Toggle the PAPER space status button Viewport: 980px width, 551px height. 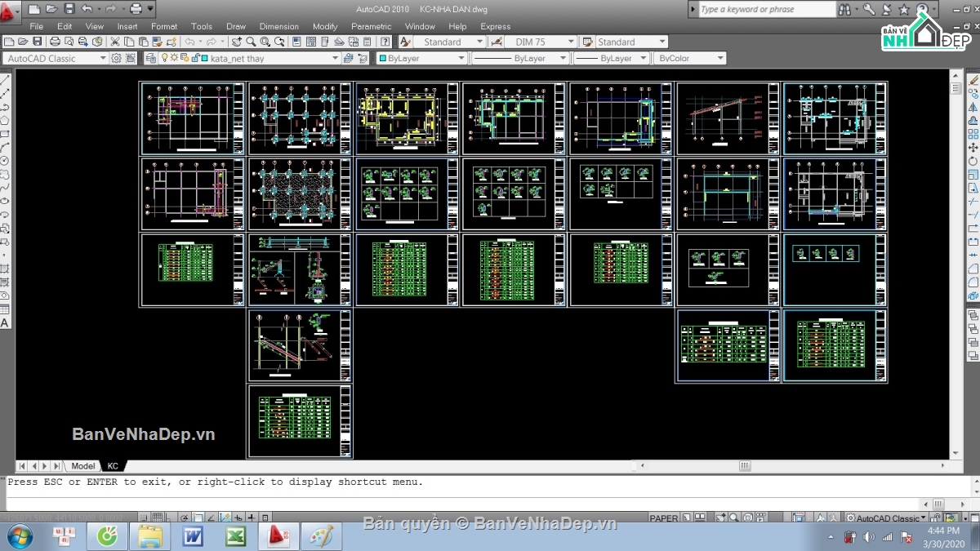click(663, 518)
